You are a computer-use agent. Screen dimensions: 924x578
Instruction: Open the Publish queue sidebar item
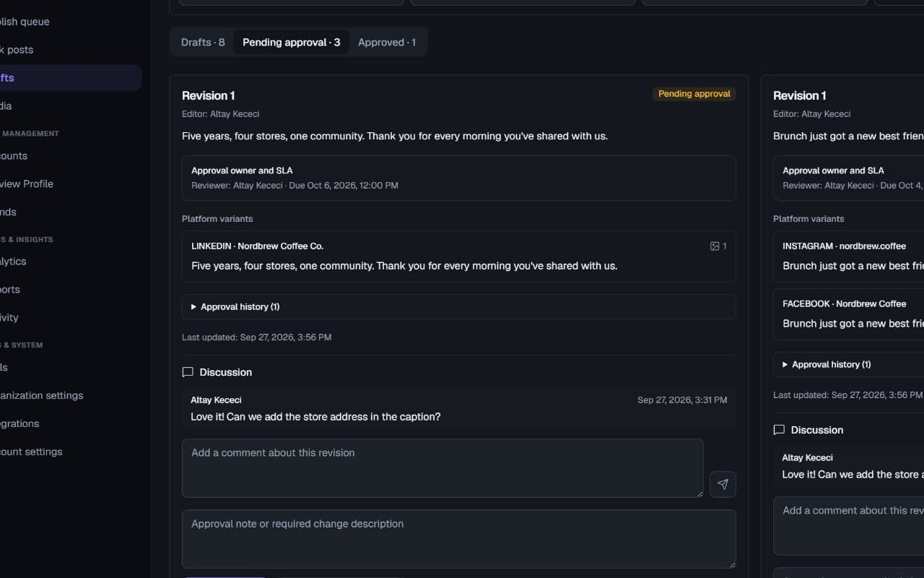point(25,22)
